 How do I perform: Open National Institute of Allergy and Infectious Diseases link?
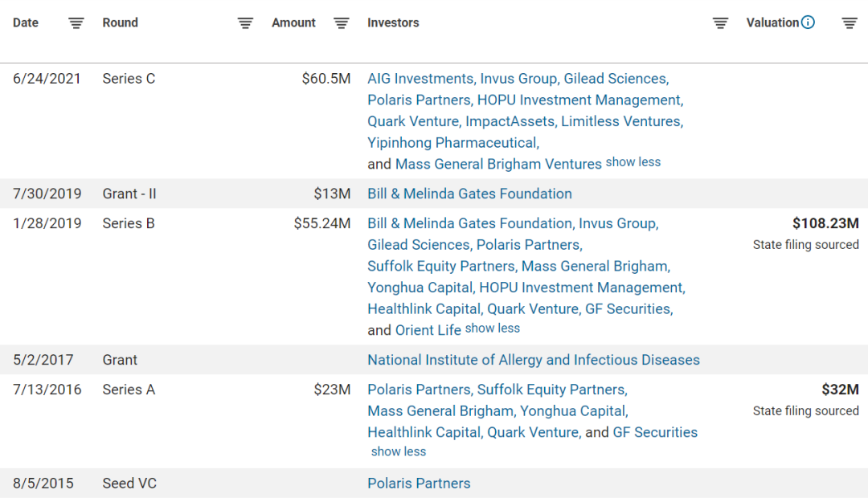pyautogui.click(x=534, y=360)
